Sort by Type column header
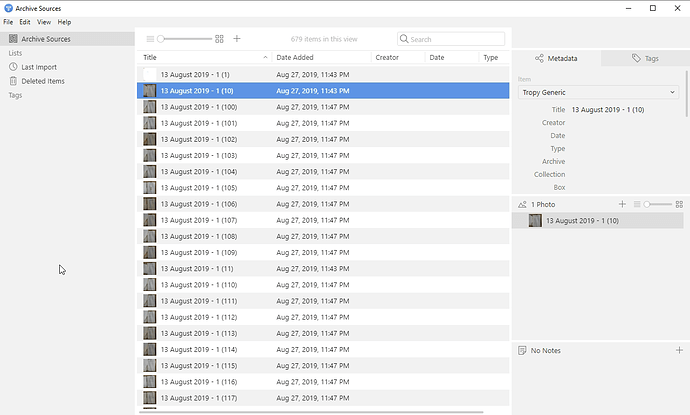The width and height of the screenshot is (690, 415). [x=494, y=57]
